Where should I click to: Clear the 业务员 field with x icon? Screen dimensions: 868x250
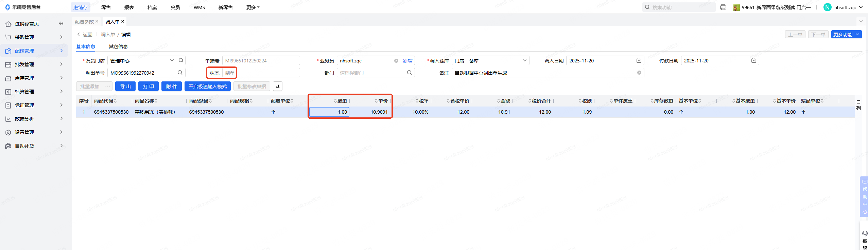click(x=396, y=61)
